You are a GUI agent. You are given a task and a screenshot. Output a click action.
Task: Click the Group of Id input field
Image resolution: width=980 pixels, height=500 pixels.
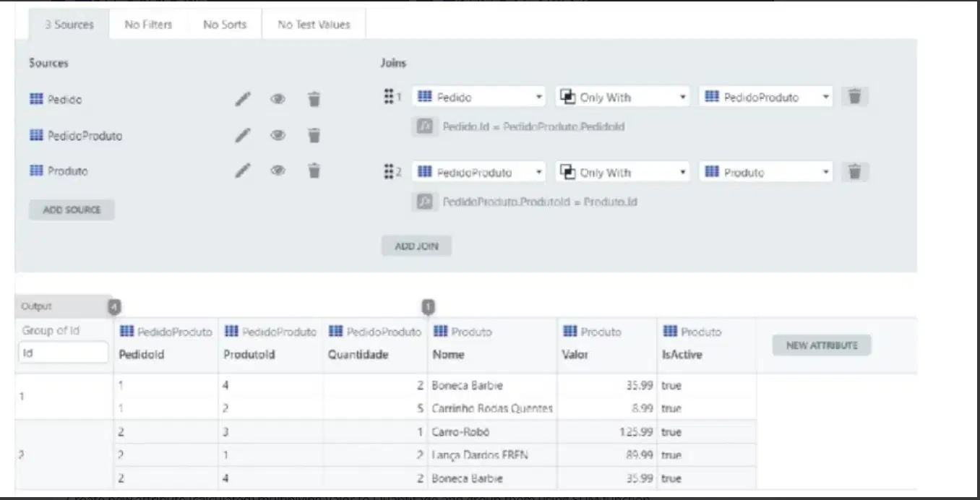click(x=63, y=353)
